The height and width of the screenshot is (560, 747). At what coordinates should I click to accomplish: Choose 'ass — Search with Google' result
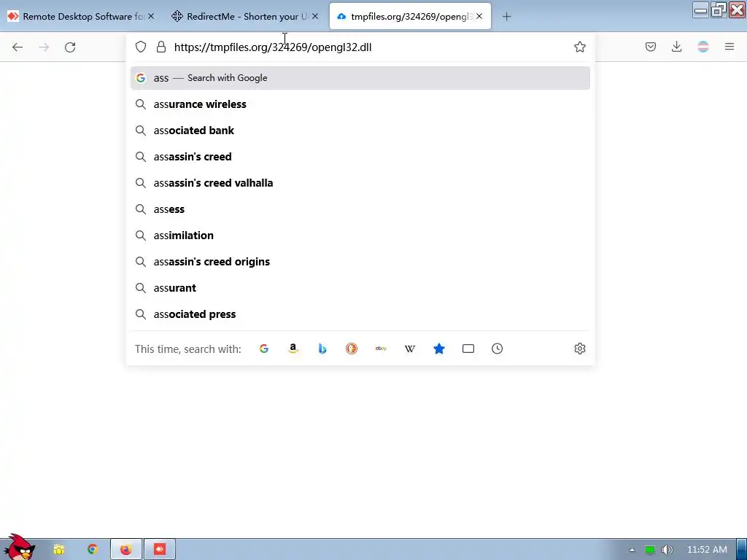click(360, 78)
